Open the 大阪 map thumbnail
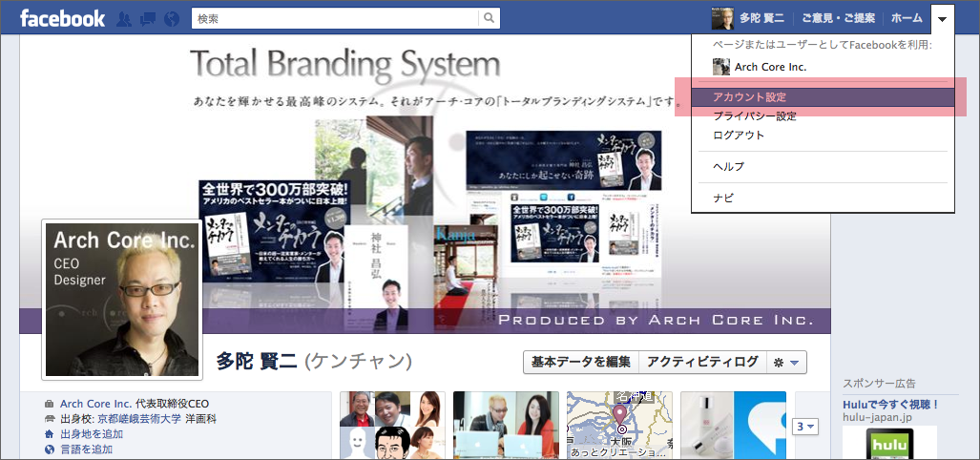The height and width of the screenshot is (460, 980). [620, 426]
